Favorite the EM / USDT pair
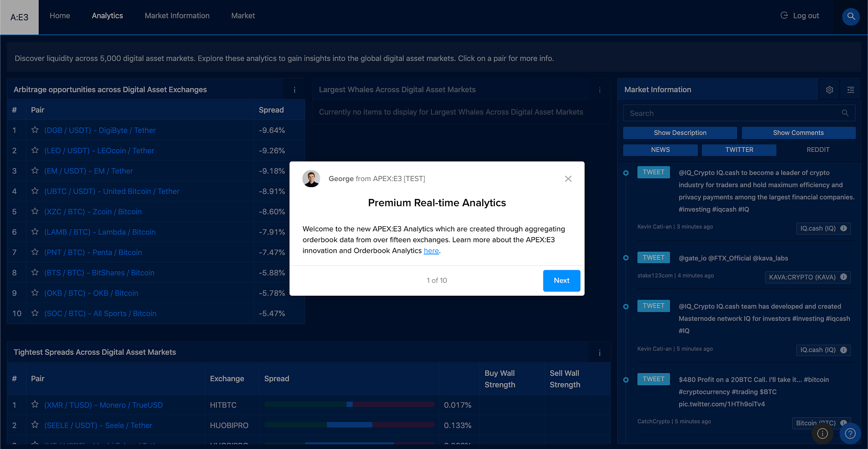This screenshot has height=449, width=868. point(35,171)
